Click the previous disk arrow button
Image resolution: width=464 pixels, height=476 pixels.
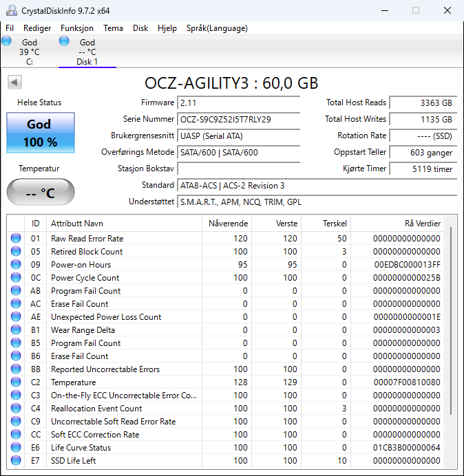[14, 82]
